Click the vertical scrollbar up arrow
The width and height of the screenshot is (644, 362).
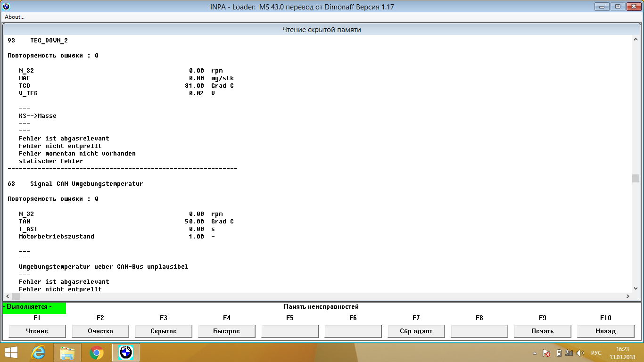(x=636, y=41)
